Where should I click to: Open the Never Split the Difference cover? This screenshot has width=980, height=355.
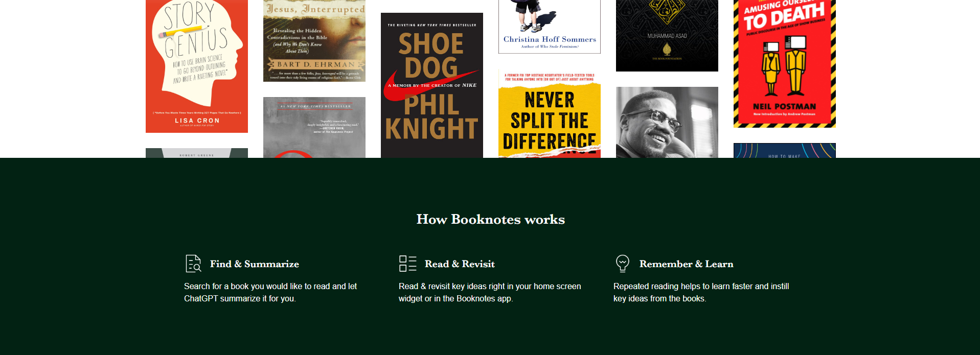[550, 113]
